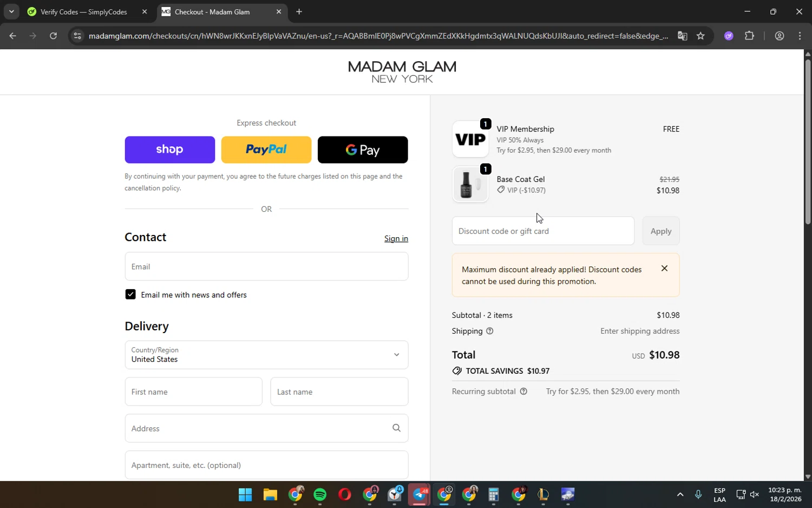
Task: Click the Base Coat Gel thumbnail
Action: [x=470, y=184]
